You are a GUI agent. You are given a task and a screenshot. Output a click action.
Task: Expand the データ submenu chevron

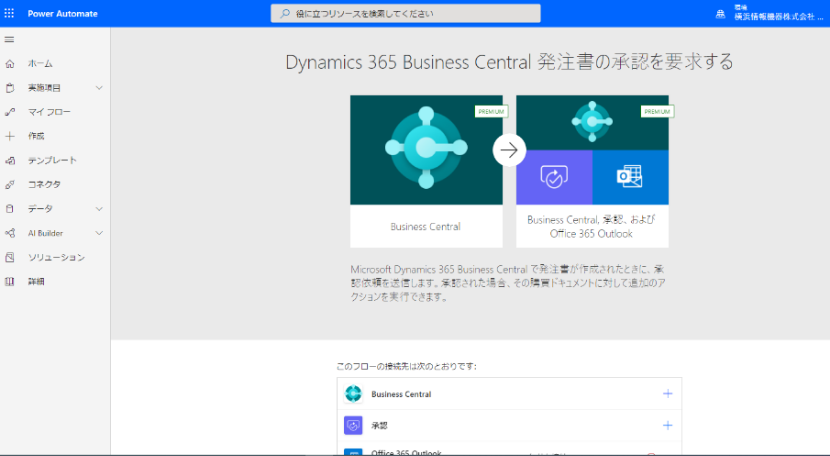point(99,209)
